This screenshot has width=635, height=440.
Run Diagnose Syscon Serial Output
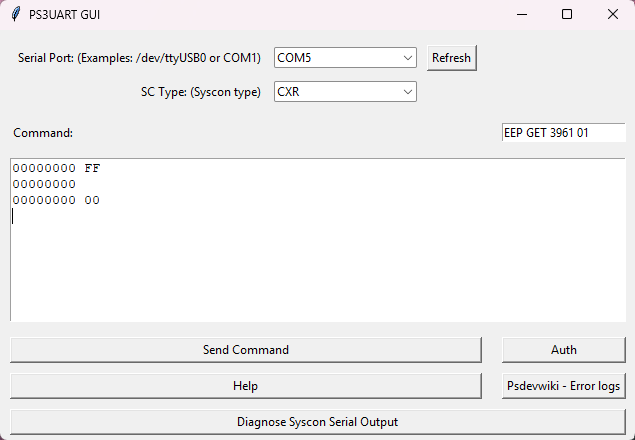pos(317,422)
